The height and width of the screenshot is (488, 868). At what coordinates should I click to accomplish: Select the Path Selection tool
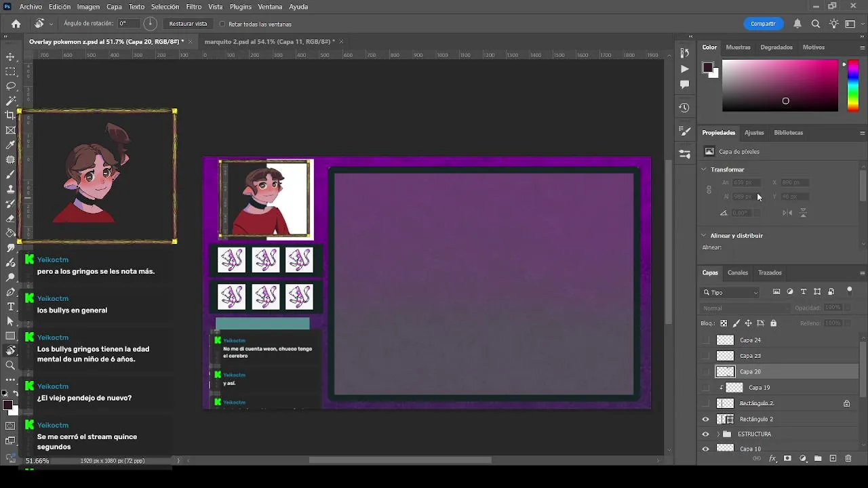(10, 321)
